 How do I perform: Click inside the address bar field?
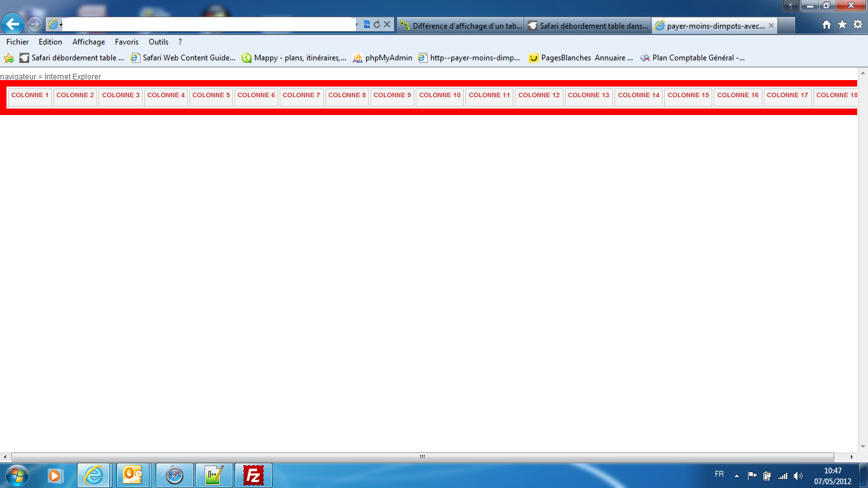pyautogui.click(x=210, y=25)
